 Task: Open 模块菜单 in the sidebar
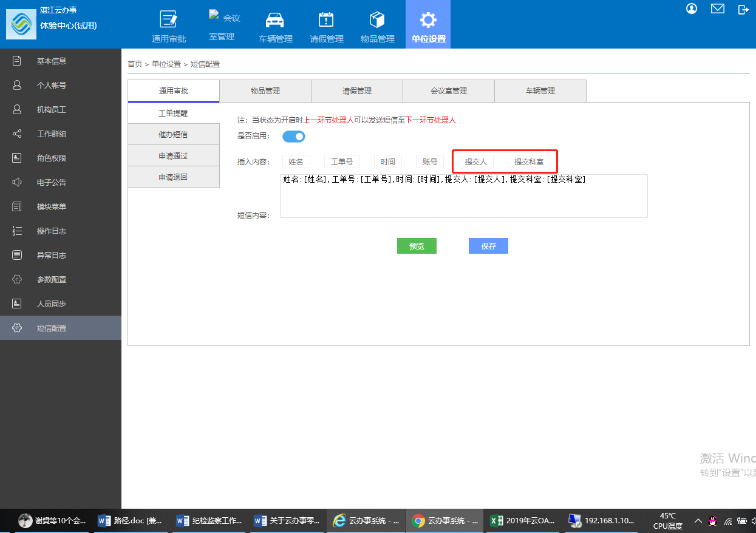tap(61, 206)
